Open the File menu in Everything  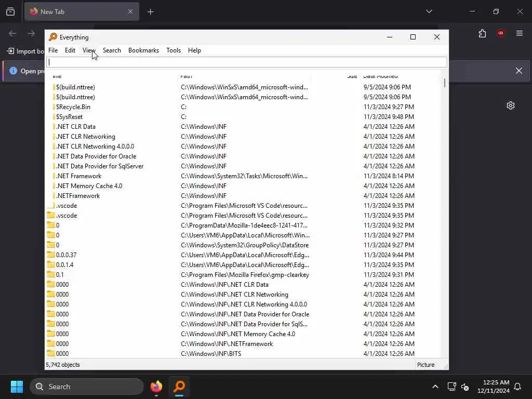(53, 50)
